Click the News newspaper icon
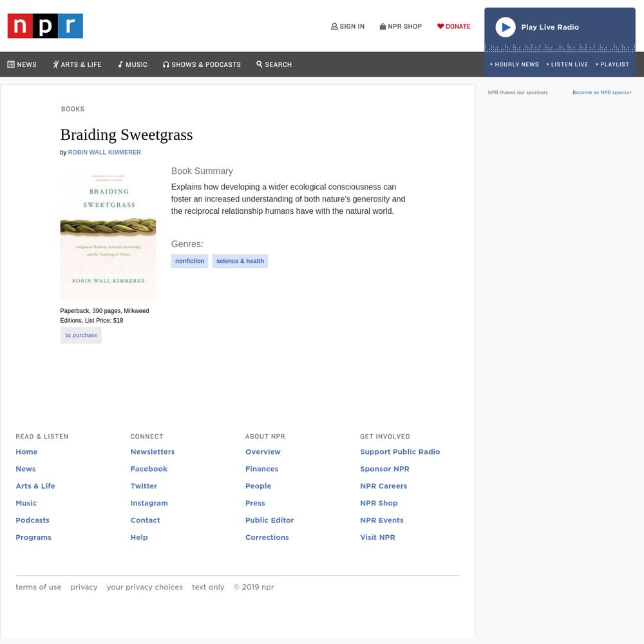 [11, 64]
